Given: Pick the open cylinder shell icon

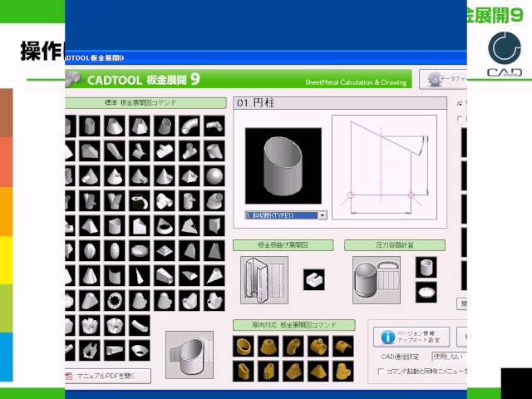Looking at the screenshot, I should point(426,267).
